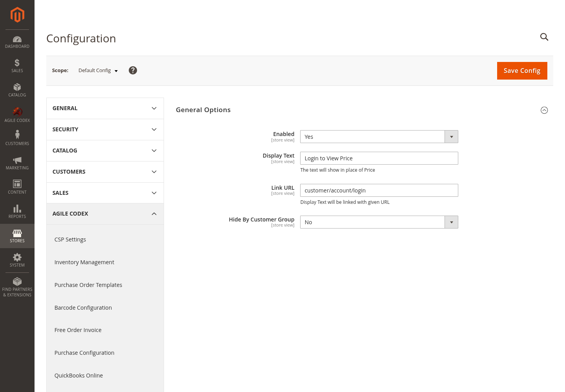
Task: Expand the SECURITY configuration tab
Action: click(105, 129)
